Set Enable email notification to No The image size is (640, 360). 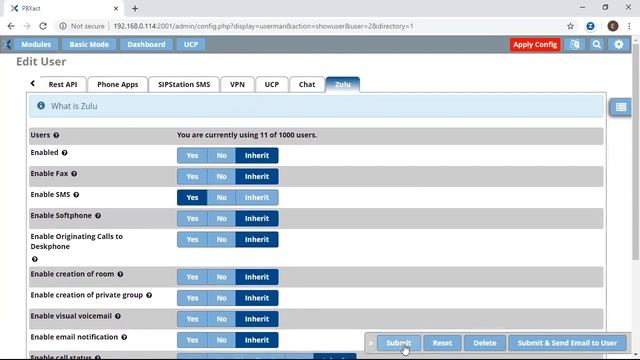pyautogui.click(x=221, y=340)
